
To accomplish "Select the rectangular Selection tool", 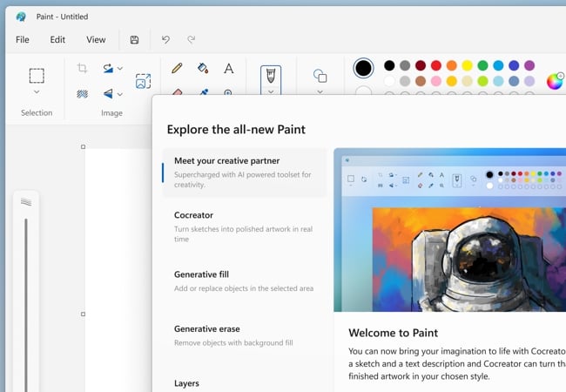I will coord(37,76).
